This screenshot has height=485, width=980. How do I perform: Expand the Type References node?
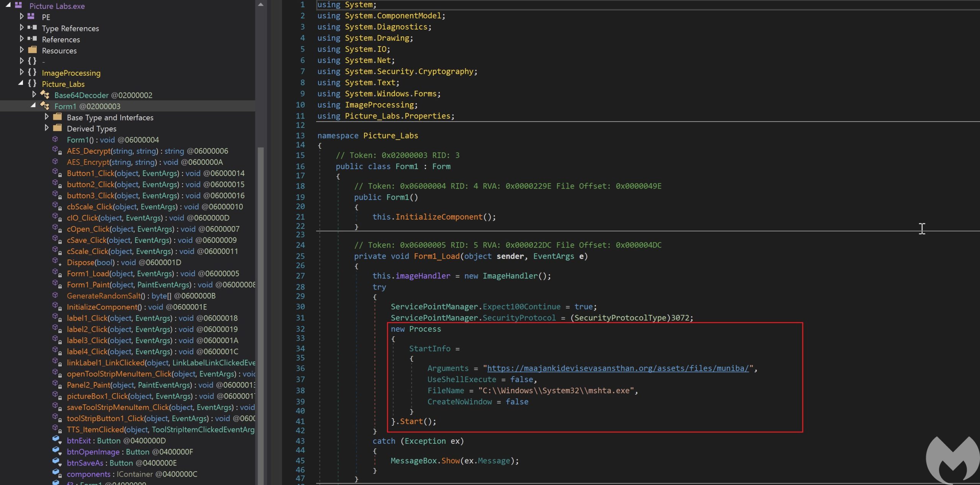click(x=22, y=28)
